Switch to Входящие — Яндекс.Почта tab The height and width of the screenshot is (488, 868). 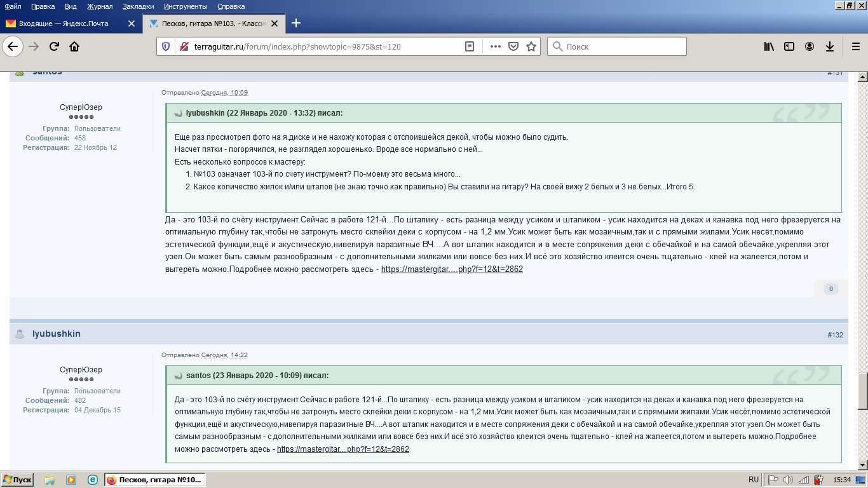[71, 24]
